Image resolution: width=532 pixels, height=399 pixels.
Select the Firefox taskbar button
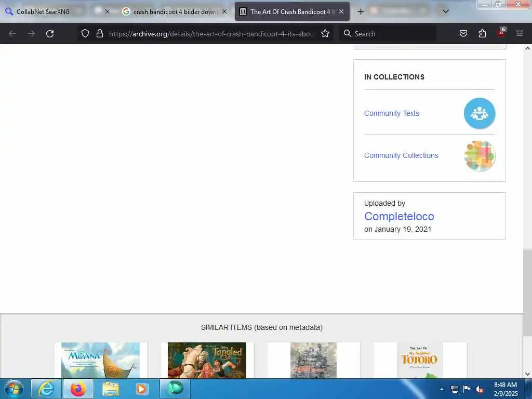78,389
